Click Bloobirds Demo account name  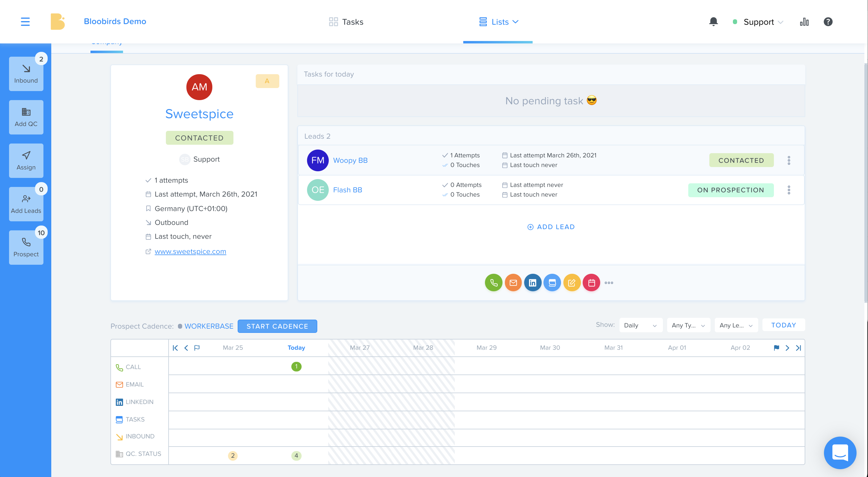coord(115,21)
